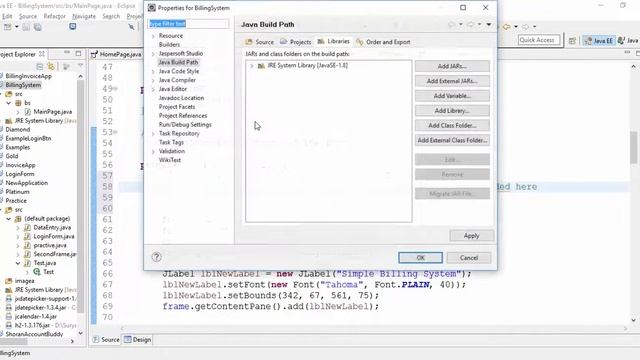Cancel the Properties dialog
This screenshot has height=360, width=640.
(469, 258)
